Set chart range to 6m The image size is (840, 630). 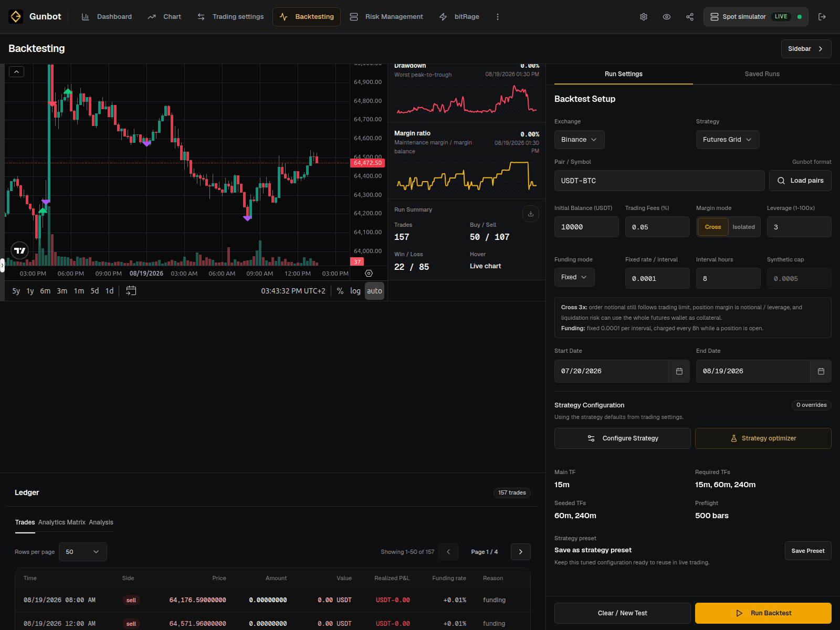click(x=45, y=291)
